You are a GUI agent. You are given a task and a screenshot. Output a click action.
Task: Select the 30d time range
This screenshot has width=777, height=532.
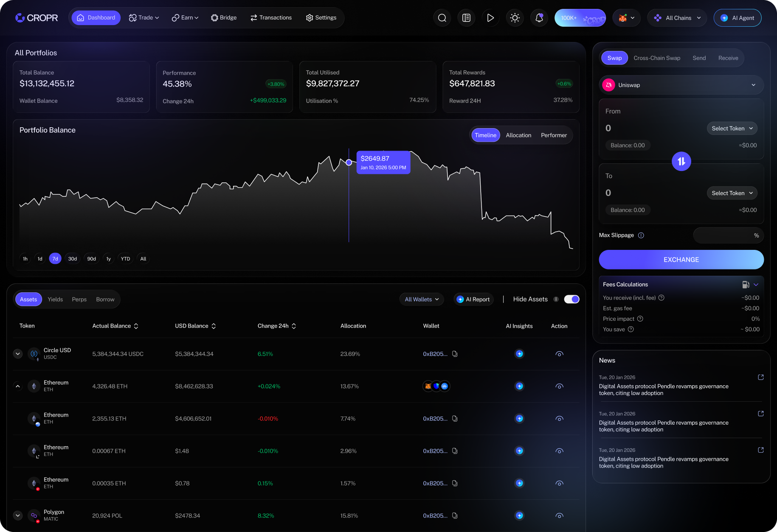(x=73, y=259)
